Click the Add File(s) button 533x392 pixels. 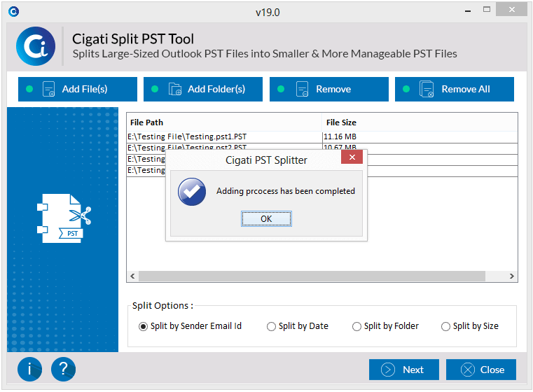[78, 89]
